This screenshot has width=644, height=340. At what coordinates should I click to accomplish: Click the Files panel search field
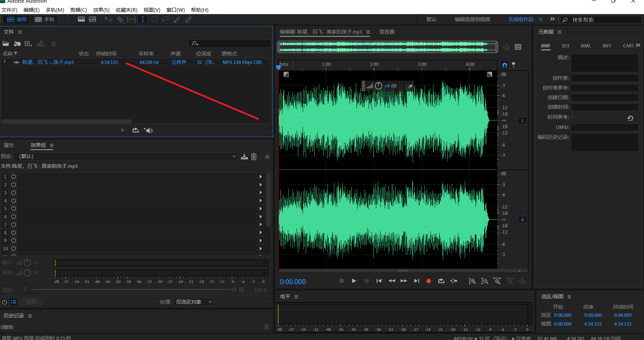click(x=230, y=43)
